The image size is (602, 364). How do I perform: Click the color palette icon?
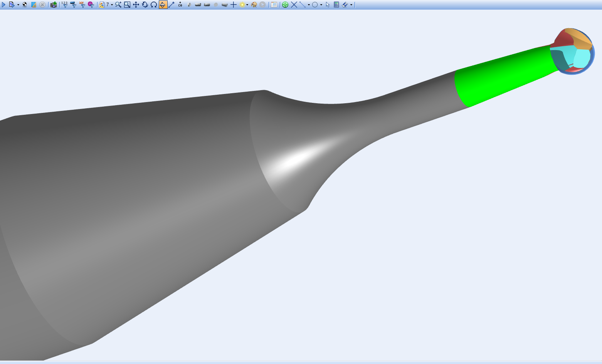point(254,5)
